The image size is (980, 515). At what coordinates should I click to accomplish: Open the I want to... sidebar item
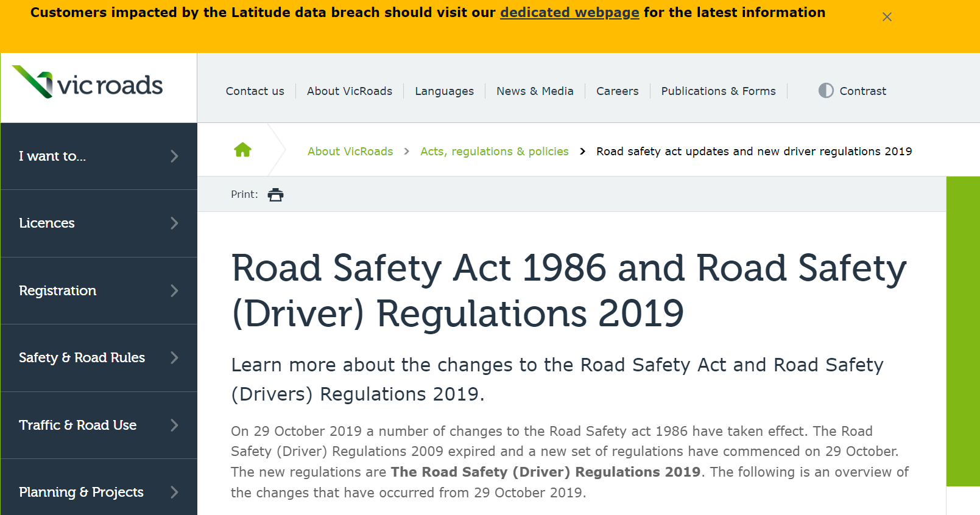(x=99, y=156)
